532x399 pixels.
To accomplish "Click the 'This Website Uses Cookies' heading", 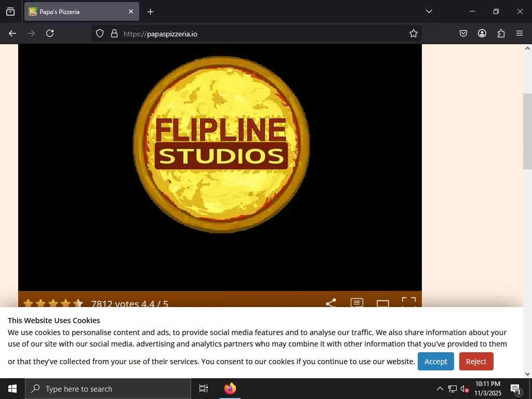I will click(54, 320).
